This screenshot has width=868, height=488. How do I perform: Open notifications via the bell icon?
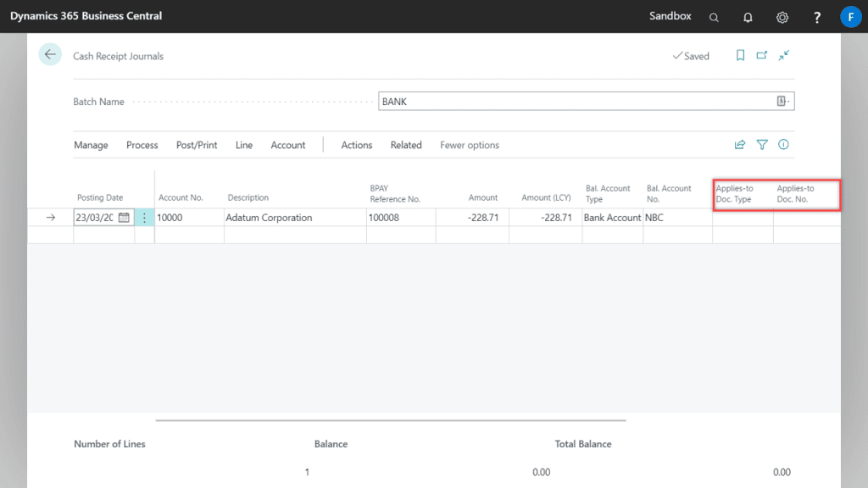pyautogui.click(x=748, y=16)
